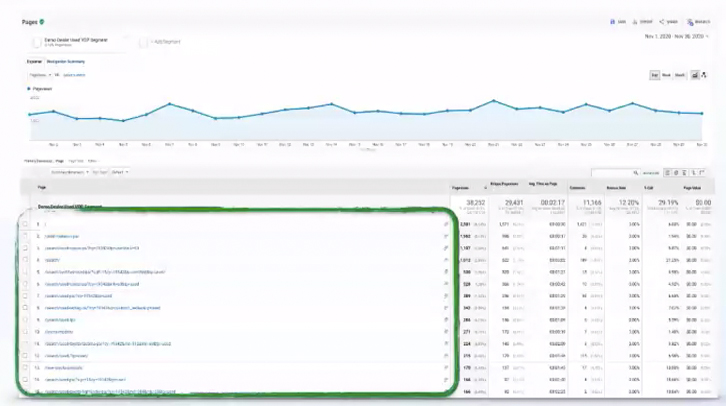Tick the checkbox for row 14
The image size is (726, 406).
point(25,380)
